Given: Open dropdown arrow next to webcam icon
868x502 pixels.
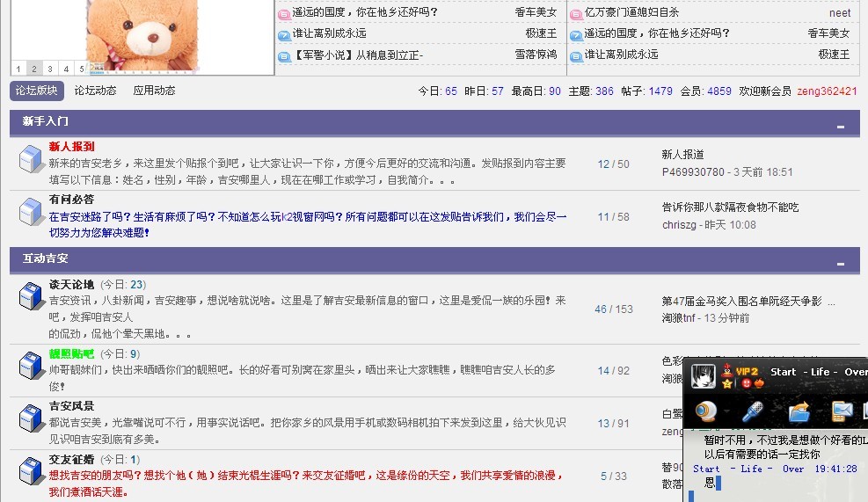Looking at the screenshot, I should 726,412.
